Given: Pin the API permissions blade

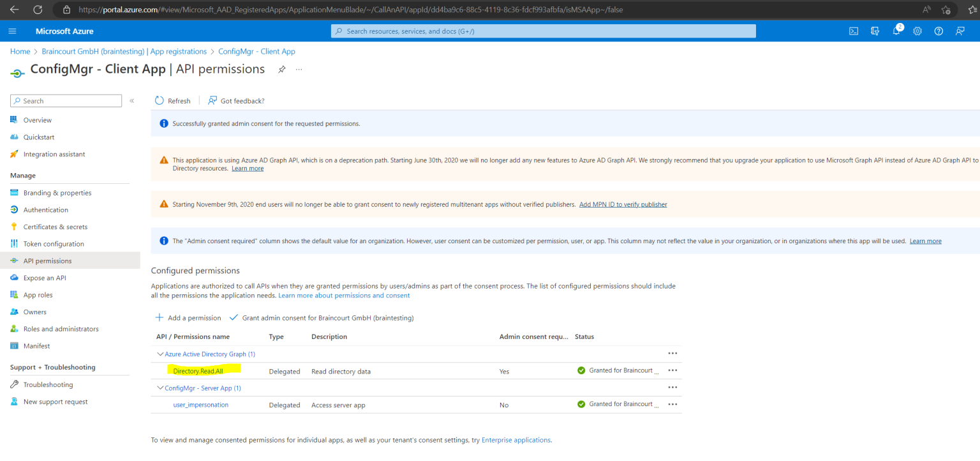Looking at the screenshot, I should click(x=281, y=69).
